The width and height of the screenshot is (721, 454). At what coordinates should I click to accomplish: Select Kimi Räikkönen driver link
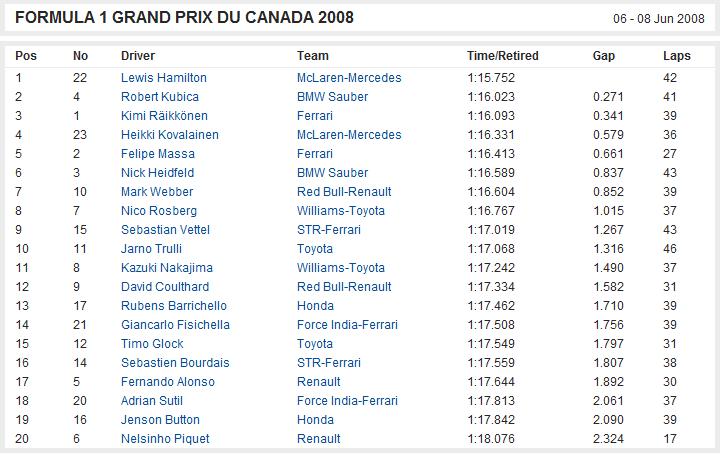pos(164,116)
